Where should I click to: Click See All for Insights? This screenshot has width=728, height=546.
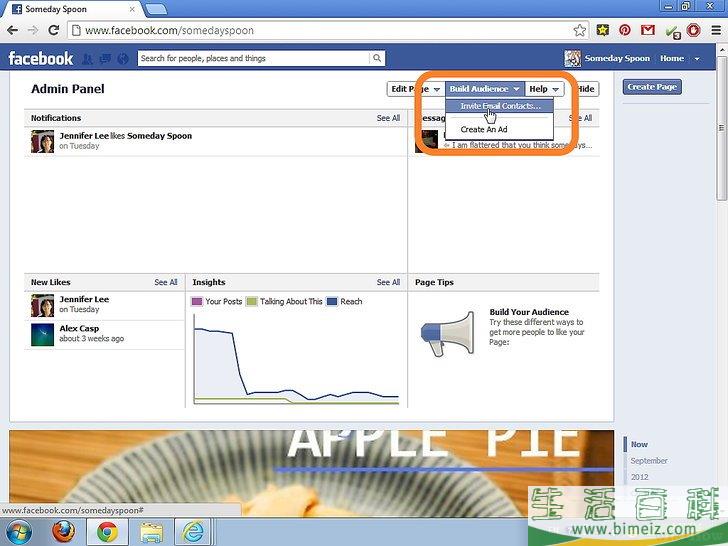click(x=388, y=282)
